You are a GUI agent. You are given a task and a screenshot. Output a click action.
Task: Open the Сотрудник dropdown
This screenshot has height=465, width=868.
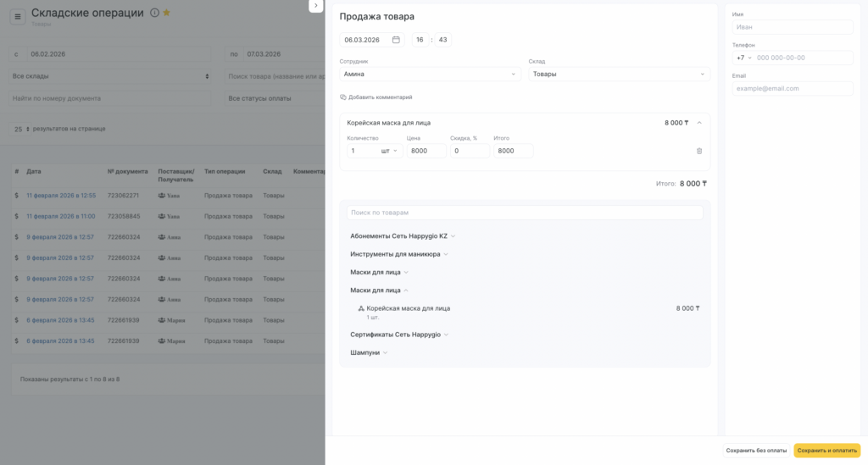point(431,75)
